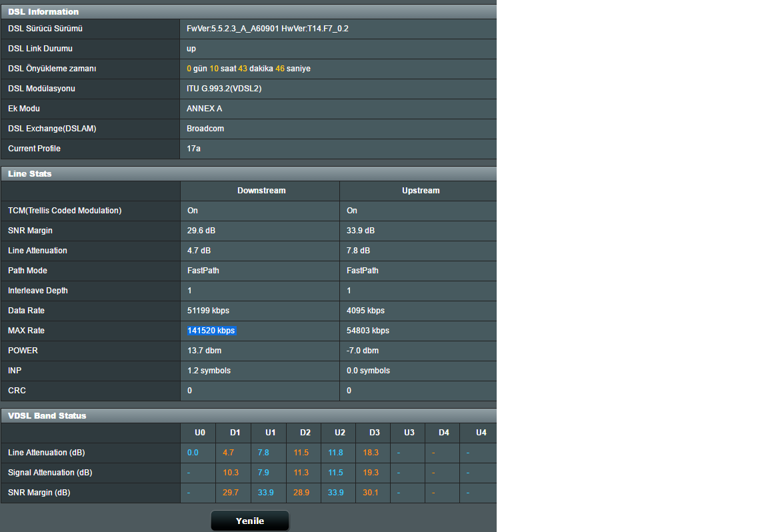Click the upstream POWER -7.0 dbm

point(363,351)
